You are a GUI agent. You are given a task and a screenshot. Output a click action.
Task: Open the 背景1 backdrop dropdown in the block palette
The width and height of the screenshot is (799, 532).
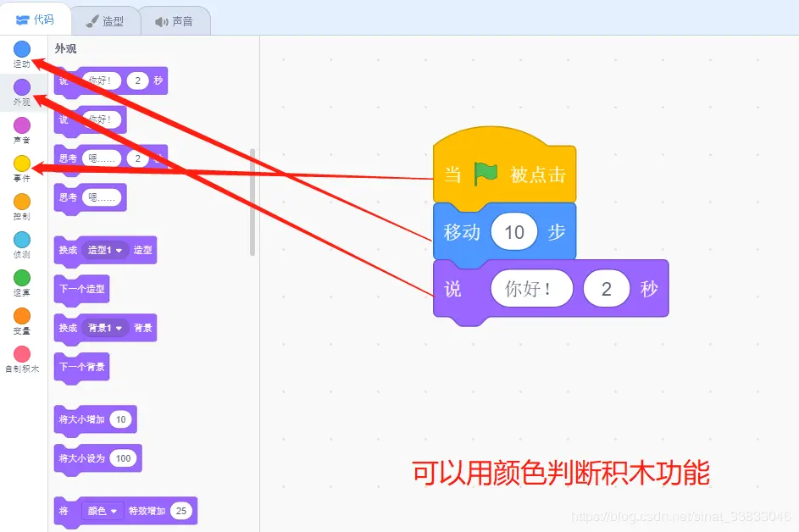(x=104, y=328)
